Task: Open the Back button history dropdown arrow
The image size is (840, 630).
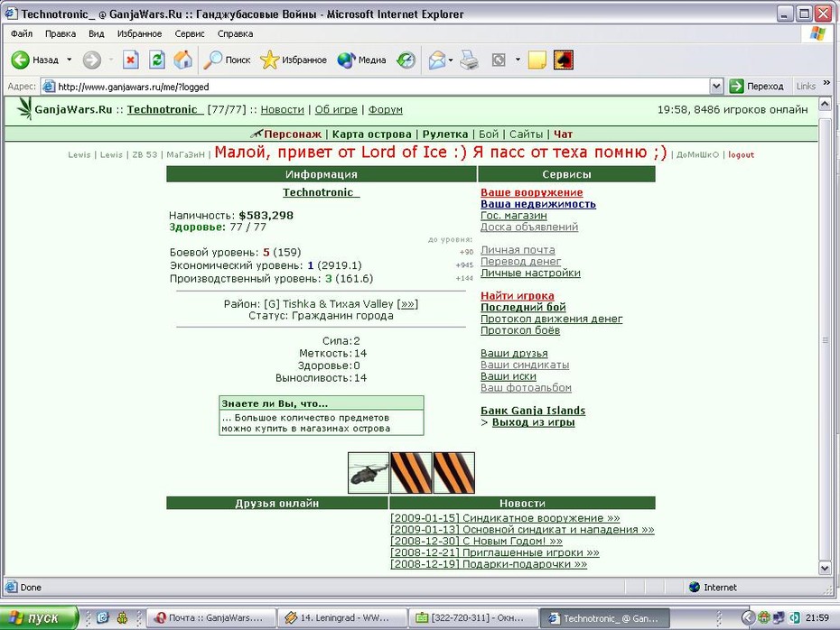Action: [70, 60]
